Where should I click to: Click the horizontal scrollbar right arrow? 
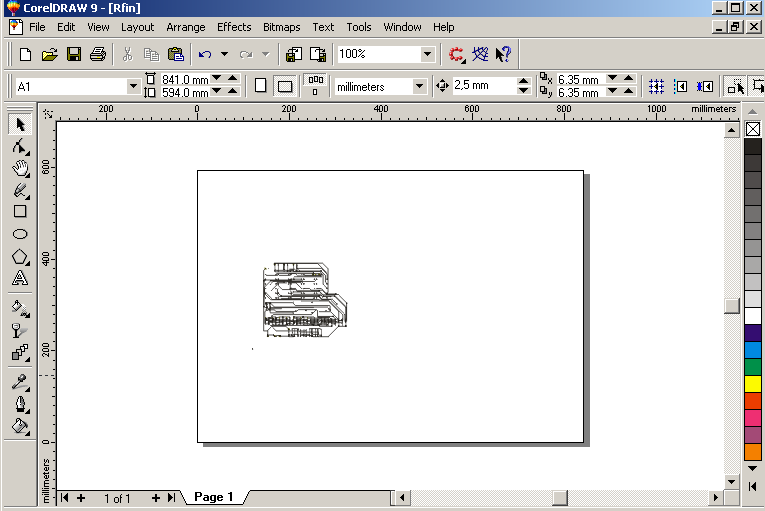[716, 498]
